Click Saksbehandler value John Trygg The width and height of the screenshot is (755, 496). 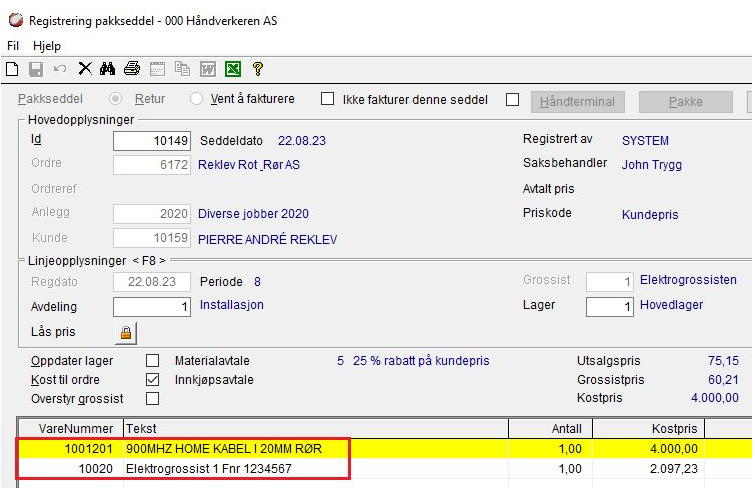point(651,165)
